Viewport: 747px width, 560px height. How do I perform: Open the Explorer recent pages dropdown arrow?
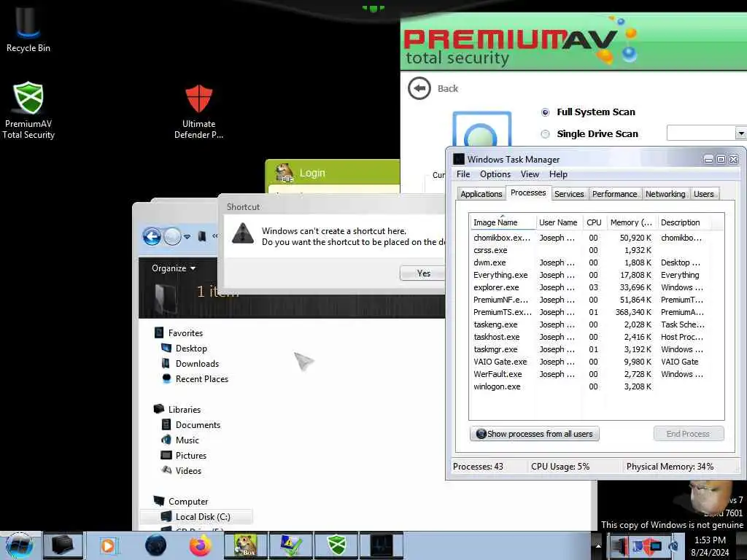[x=187, y=237]
